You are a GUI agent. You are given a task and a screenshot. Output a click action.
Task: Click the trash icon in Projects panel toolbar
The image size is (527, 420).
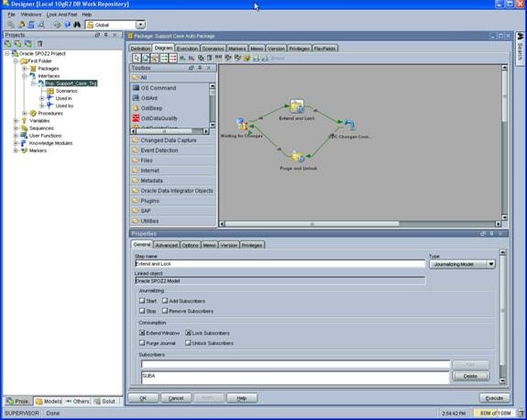(39, 43)
